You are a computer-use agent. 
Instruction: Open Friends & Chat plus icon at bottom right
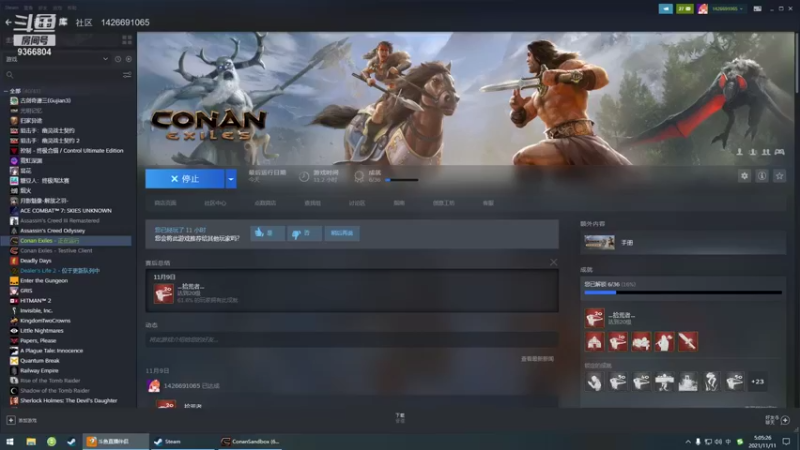(785, 420)
